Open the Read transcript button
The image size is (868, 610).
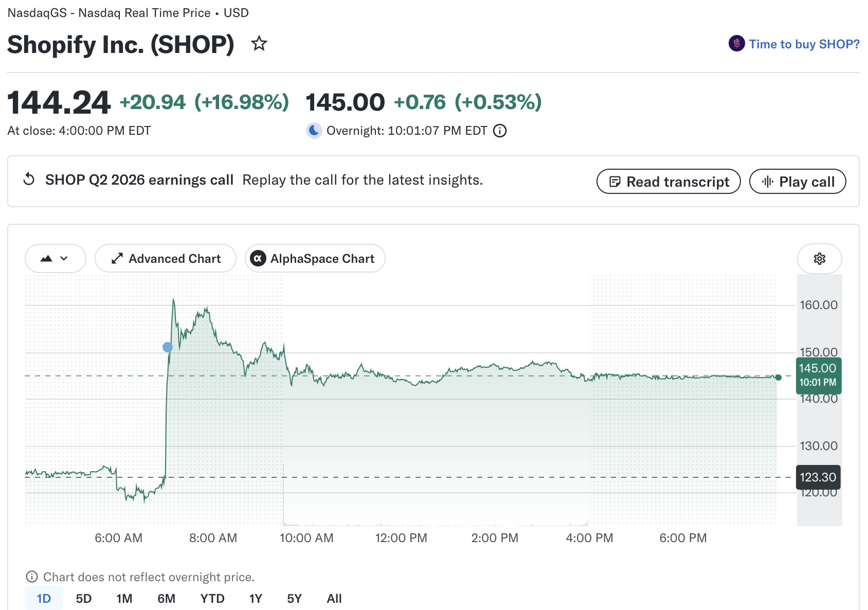click(668, 182)
